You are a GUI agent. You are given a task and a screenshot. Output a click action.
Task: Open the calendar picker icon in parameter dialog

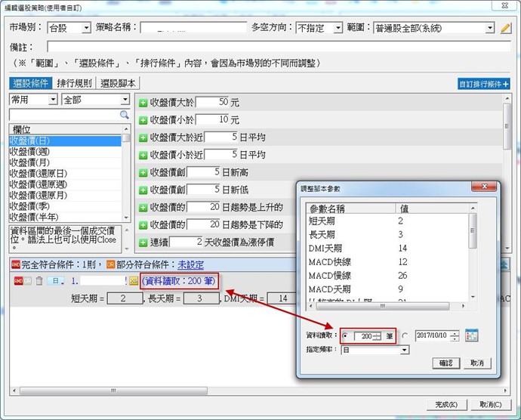473,335
